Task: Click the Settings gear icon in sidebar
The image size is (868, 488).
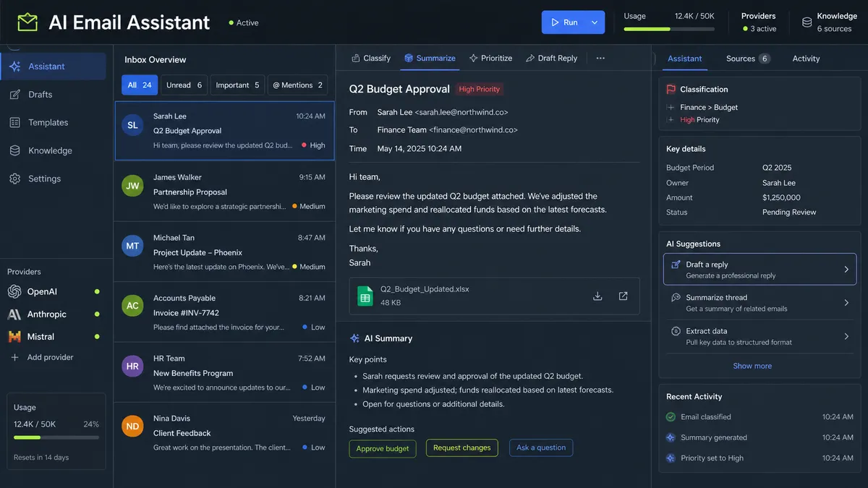Action: pos(14,179)
